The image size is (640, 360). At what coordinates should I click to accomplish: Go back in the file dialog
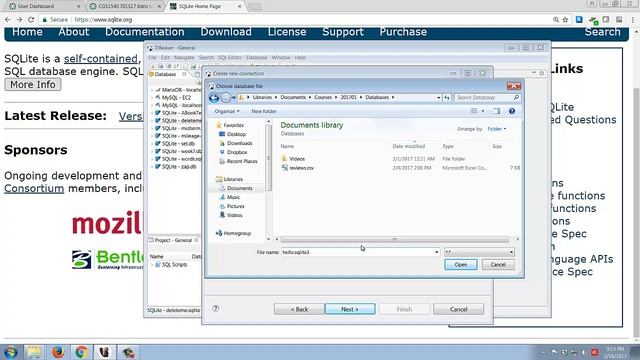coord(214,98)
